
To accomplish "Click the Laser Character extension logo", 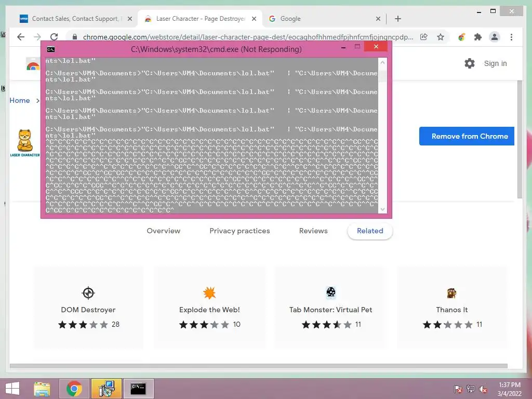I will click(x=25, y=143).
